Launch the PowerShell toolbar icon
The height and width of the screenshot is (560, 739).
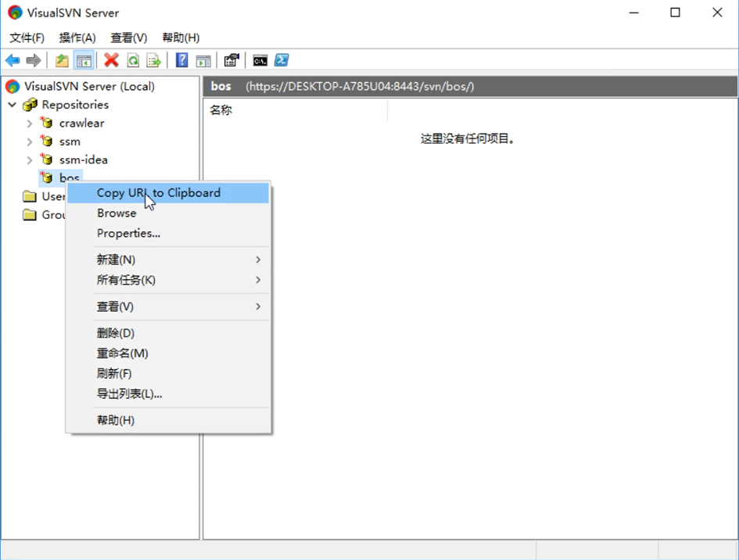pyautogui.click(x=282, y=60)
